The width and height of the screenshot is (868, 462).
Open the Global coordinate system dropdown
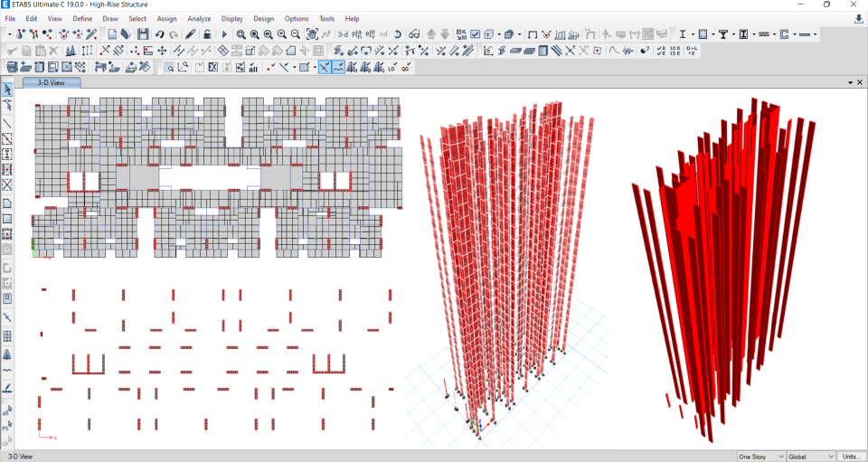(x=810, y=457)
